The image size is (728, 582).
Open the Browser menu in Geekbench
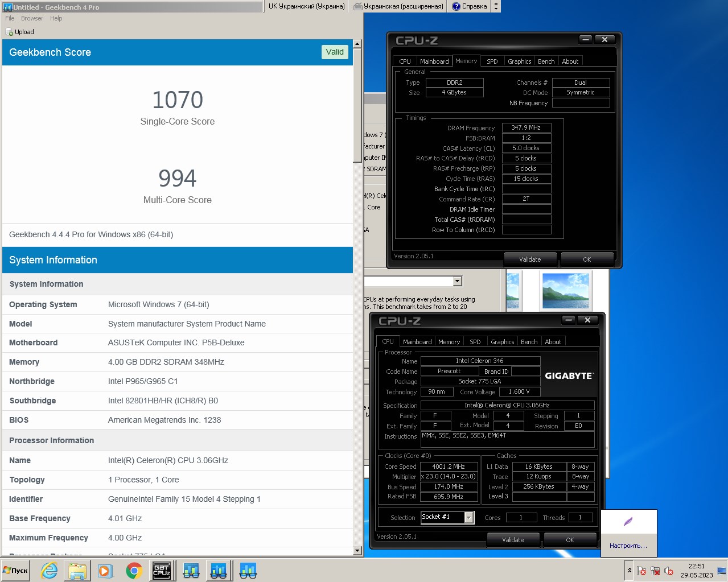click(32, 18)
